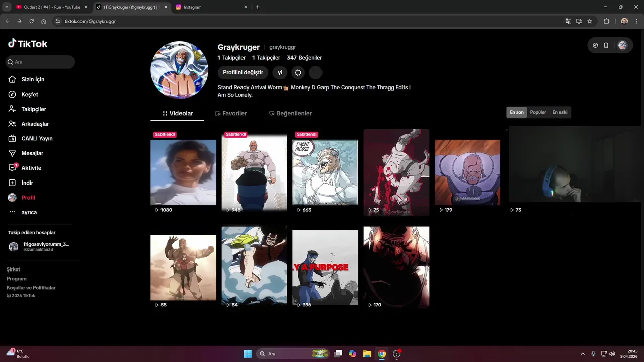Open the video with 170 views
The height and width of the screenshot is (362, 644).
pyautogui.click(x=396, y=266)
